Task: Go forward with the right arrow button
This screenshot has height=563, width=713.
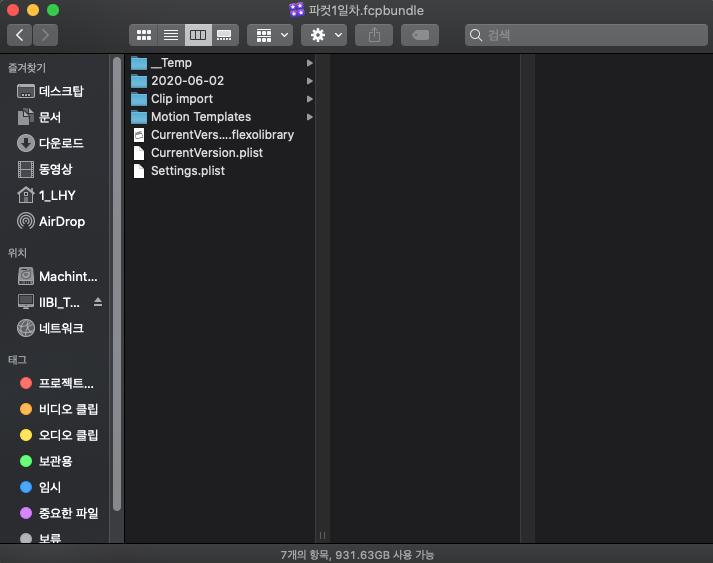Action: click(45, 35)
